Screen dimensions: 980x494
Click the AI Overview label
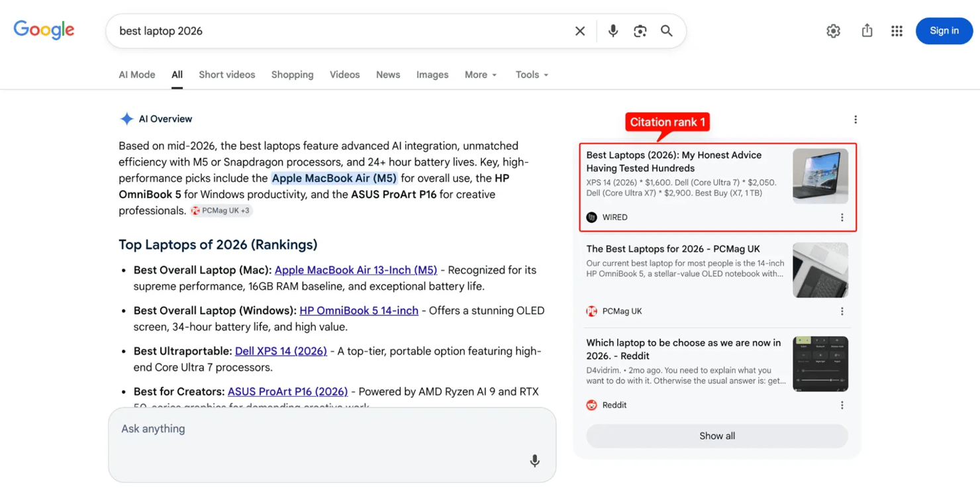(x=166, y=119)
